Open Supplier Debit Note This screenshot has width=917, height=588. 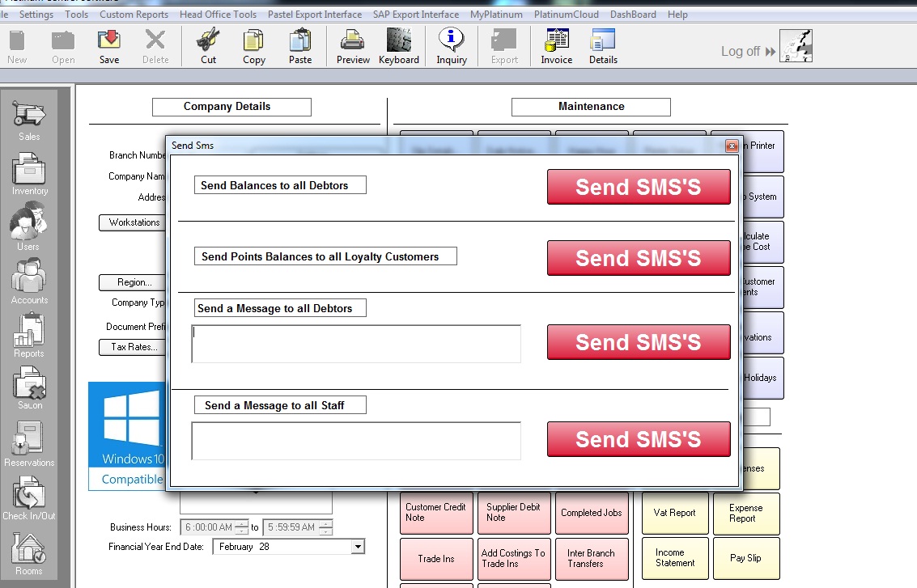pos(514,513)
